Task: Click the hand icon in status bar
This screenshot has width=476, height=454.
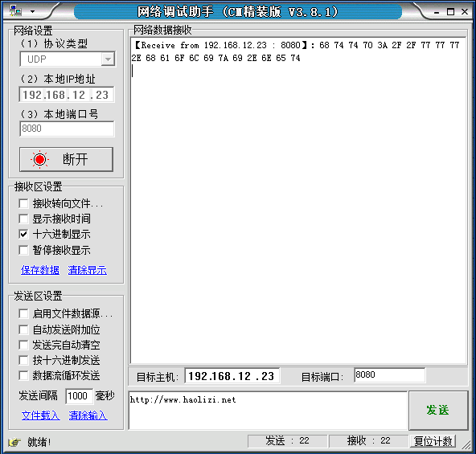Action: tap(14, 442)
